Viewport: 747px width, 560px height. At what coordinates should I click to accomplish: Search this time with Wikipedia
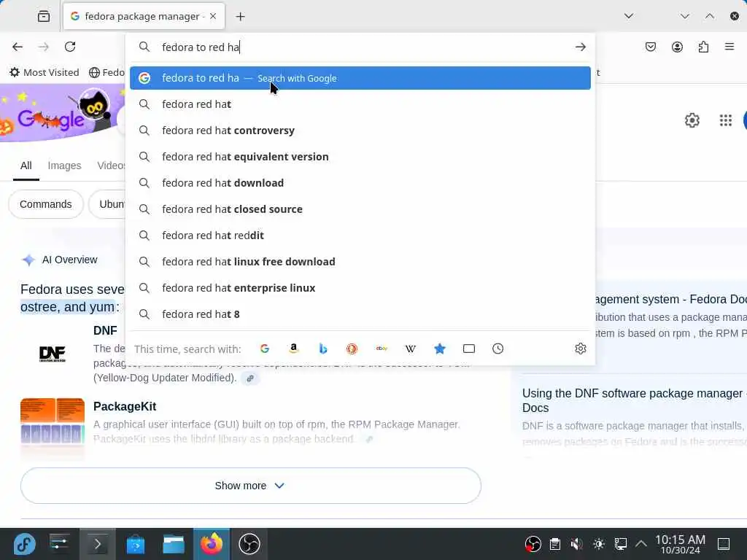[x=411, y=349]
